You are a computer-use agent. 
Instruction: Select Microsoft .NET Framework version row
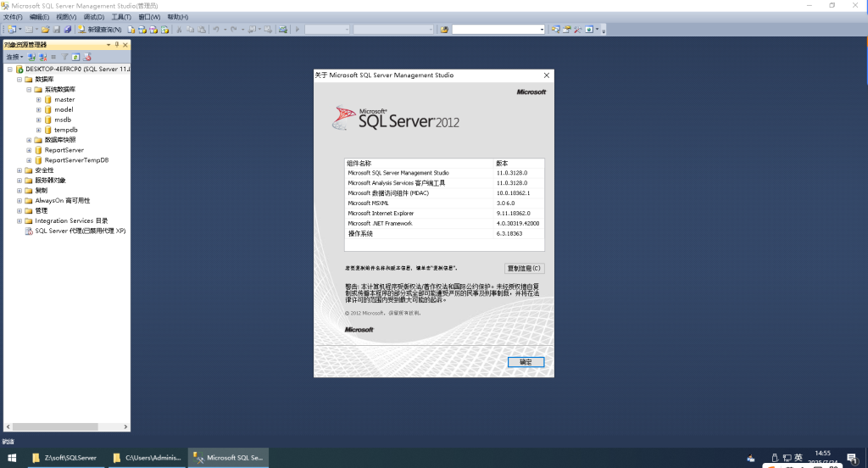pos(444,223)
